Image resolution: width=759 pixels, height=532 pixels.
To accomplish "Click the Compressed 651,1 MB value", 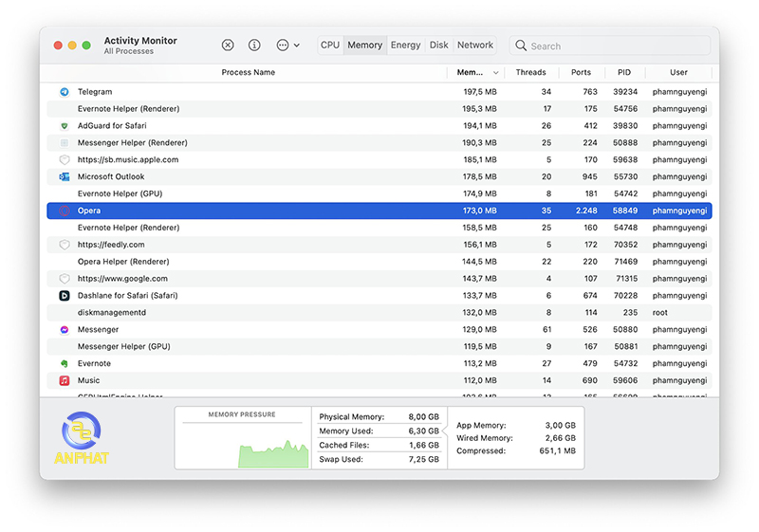I will (558, 450).
